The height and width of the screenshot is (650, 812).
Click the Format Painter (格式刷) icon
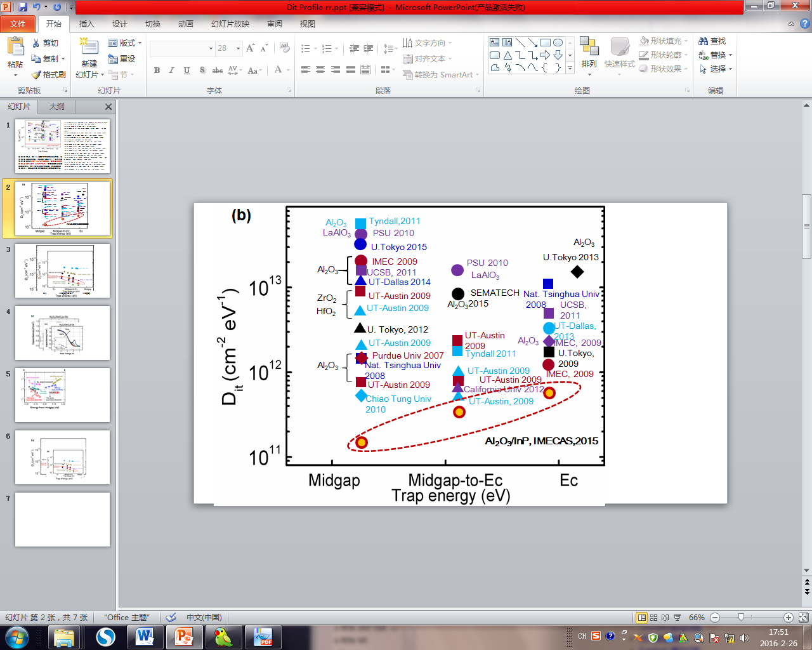click(x=37, y=75)
